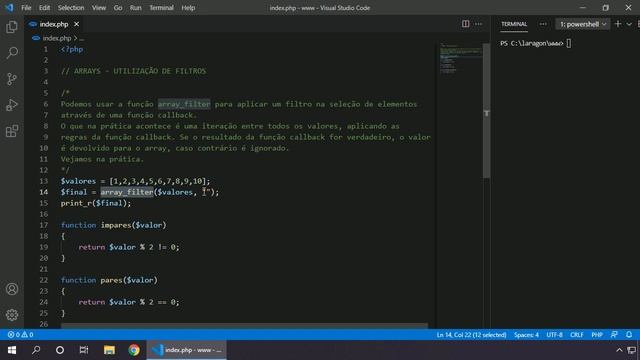The height and width of the screenshot is (360, 640).
Task: Change encoding via UTF-8 status item
Action: [554, 335]
